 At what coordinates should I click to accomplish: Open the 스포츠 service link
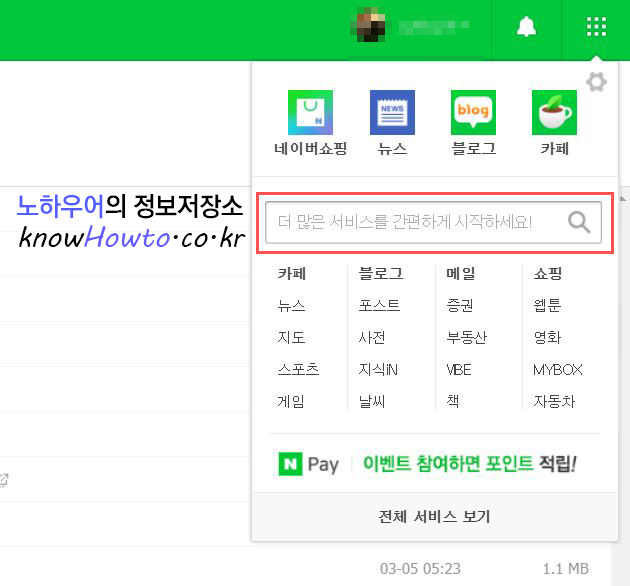298,369
